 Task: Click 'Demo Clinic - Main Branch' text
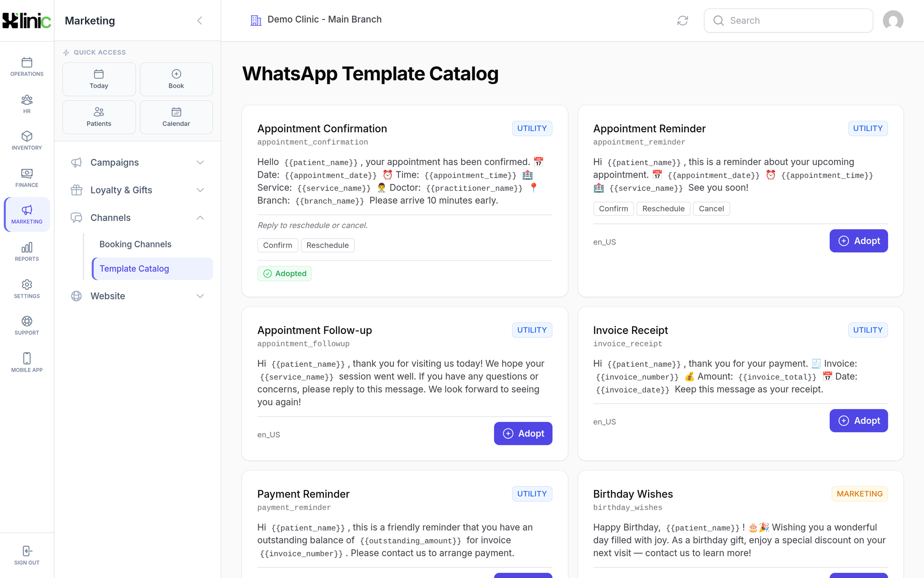(x=324, y=19)
